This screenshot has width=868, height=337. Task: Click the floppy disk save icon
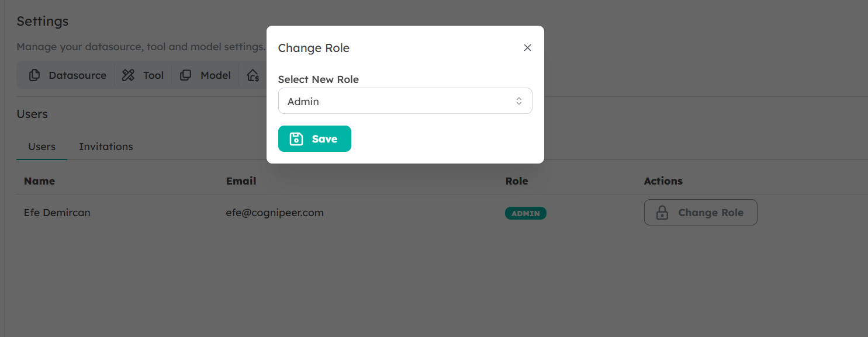[x=296, y=139]
